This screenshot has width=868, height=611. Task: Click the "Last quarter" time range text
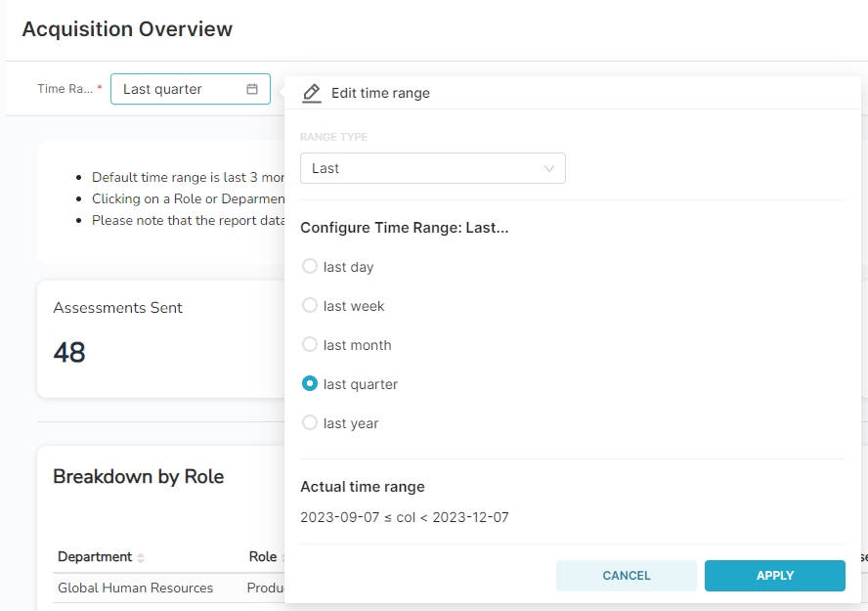[x=162, y=89]
